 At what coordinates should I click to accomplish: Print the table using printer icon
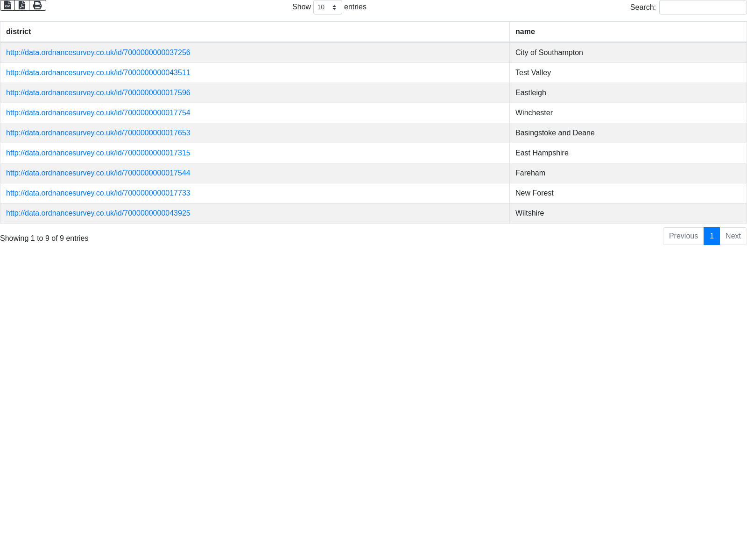[37, 5]
